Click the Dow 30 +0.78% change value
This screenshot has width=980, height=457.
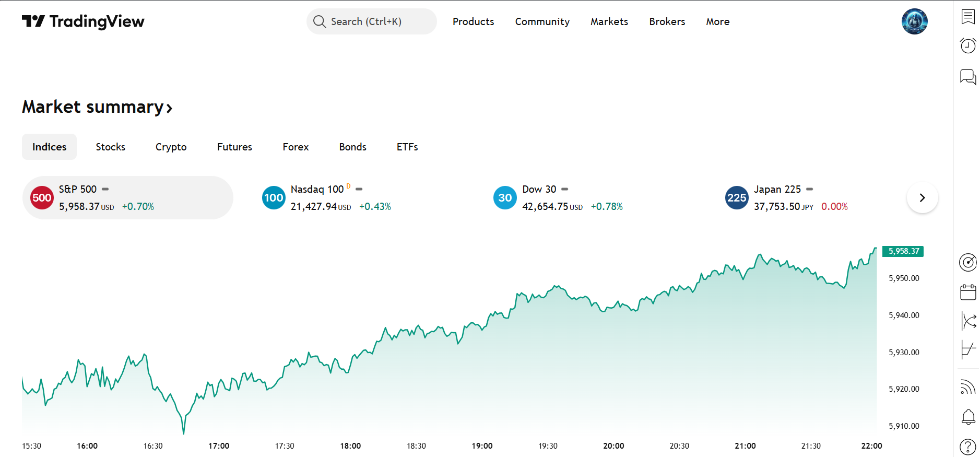(607, 206)
